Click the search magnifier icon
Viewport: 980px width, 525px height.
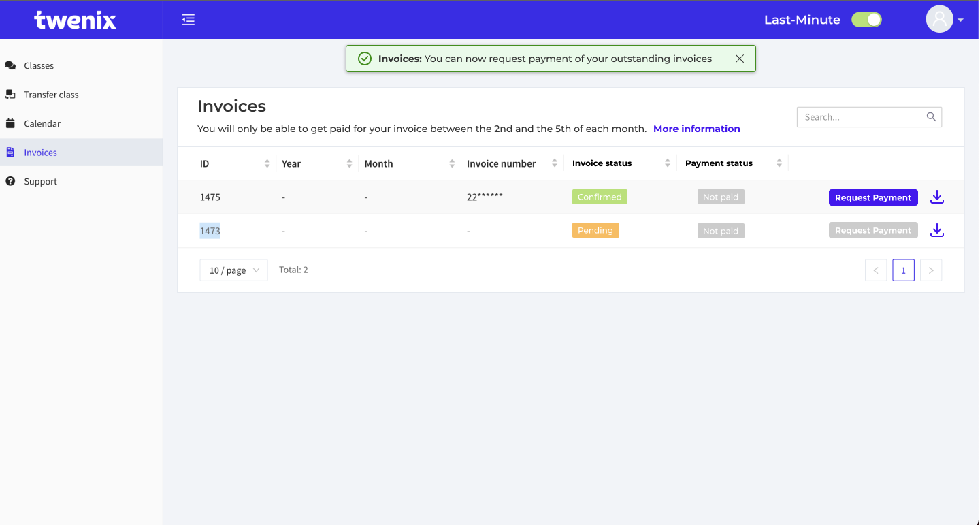click(x=930, y=116)
